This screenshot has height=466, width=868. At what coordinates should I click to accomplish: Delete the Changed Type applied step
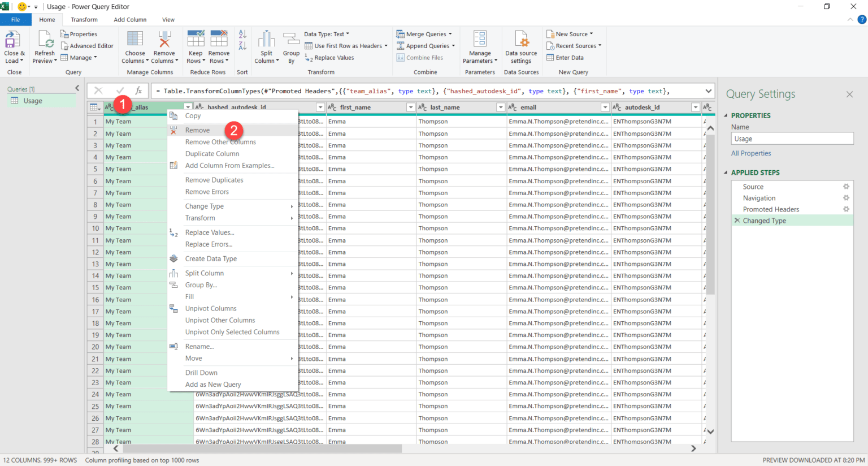click(736, 221)
